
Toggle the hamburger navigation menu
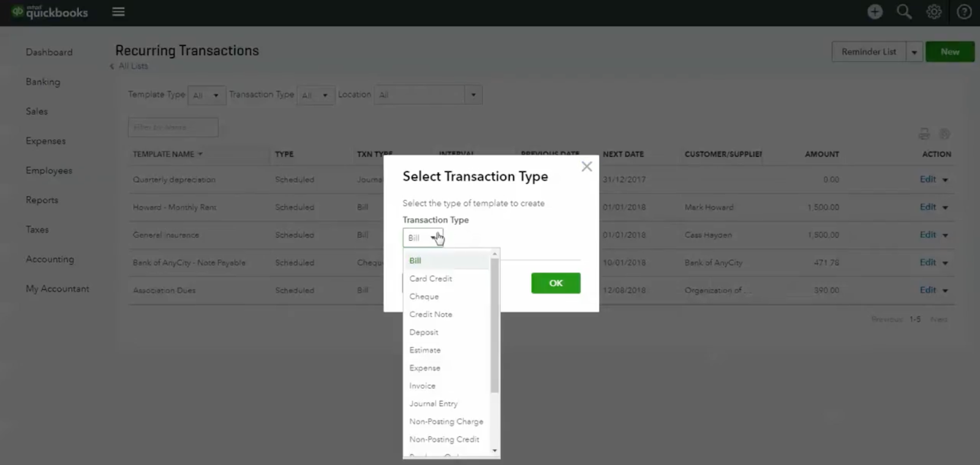(x=118, y=12)
